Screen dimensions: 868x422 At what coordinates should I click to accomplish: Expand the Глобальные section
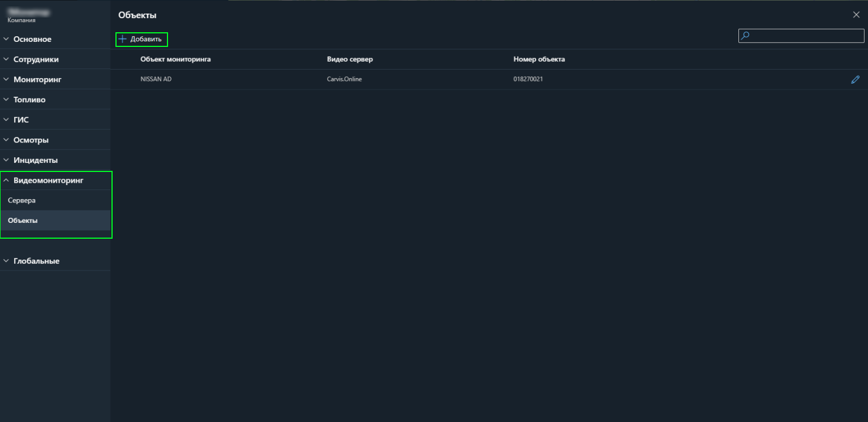(36, 261)
